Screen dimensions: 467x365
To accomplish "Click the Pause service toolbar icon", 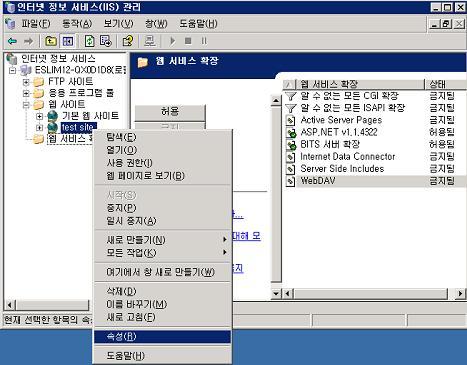I will [204, 41].
